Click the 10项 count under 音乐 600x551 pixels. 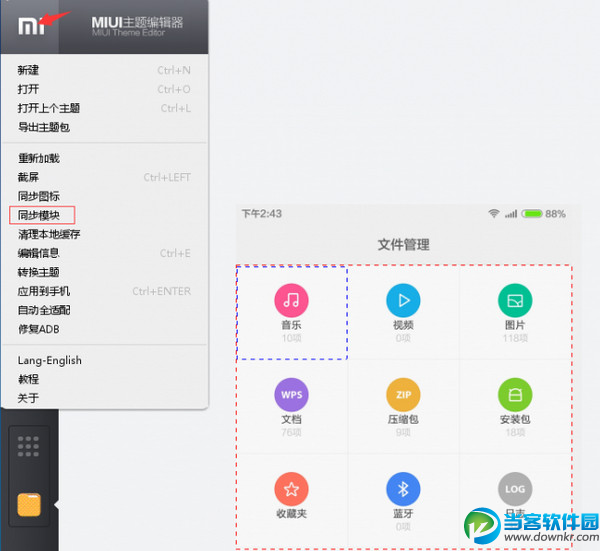point(292,338)
